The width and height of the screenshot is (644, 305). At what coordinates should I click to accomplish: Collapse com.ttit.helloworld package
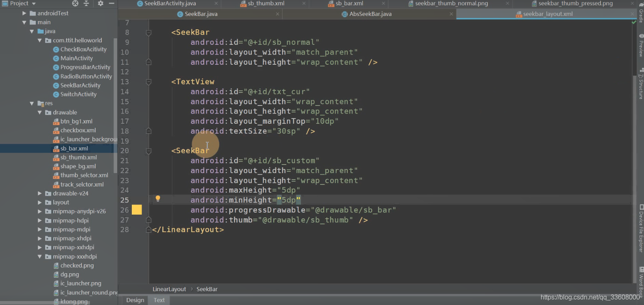click(39, 40)
